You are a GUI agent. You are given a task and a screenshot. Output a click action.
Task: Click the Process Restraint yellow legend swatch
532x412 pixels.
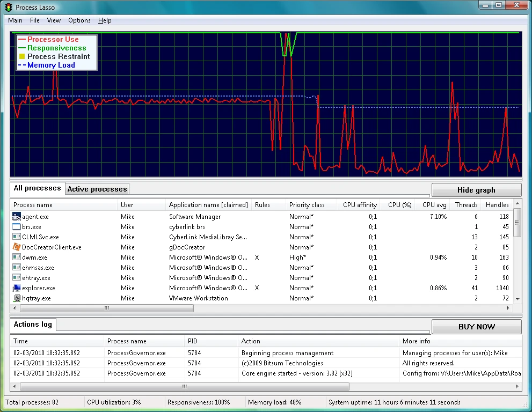pyautogui.click(x=22, y=57)
